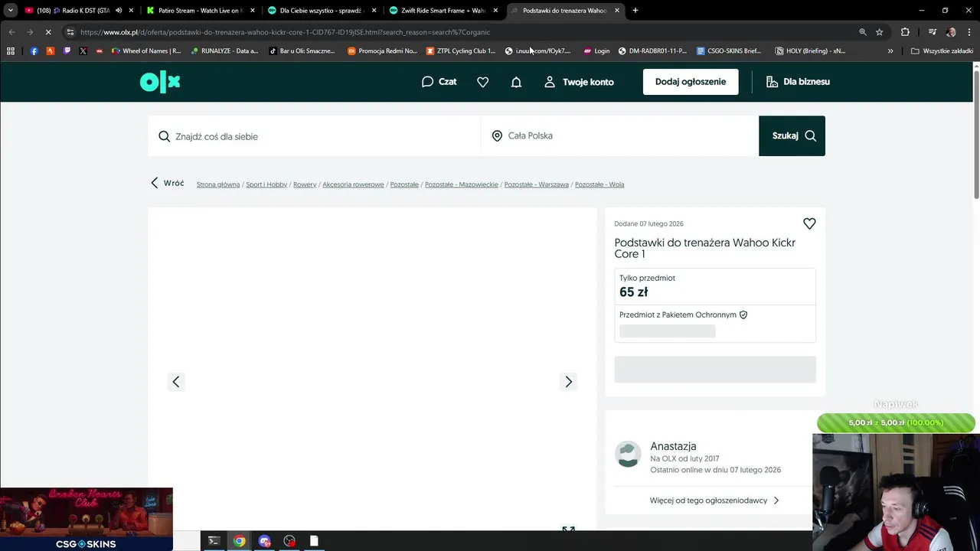Open Pozostałe - Mazowieckie breadcrumb

[462, 184]
